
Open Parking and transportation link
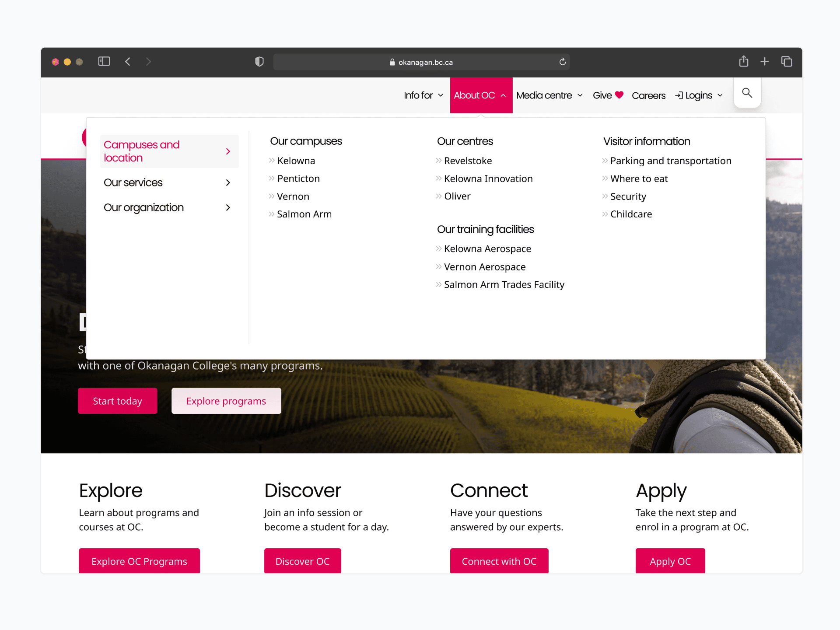tap(670, 161)
